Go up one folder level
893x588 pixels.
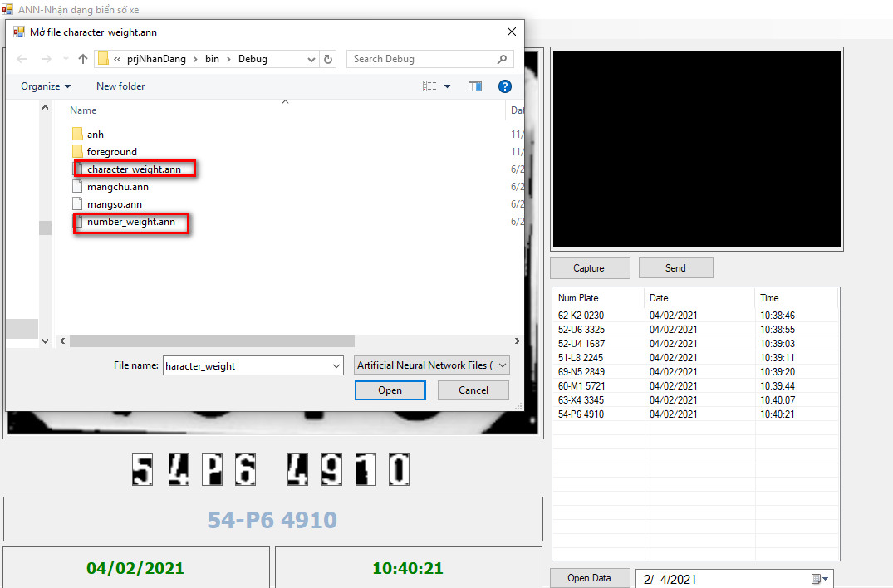coord(83,59)
